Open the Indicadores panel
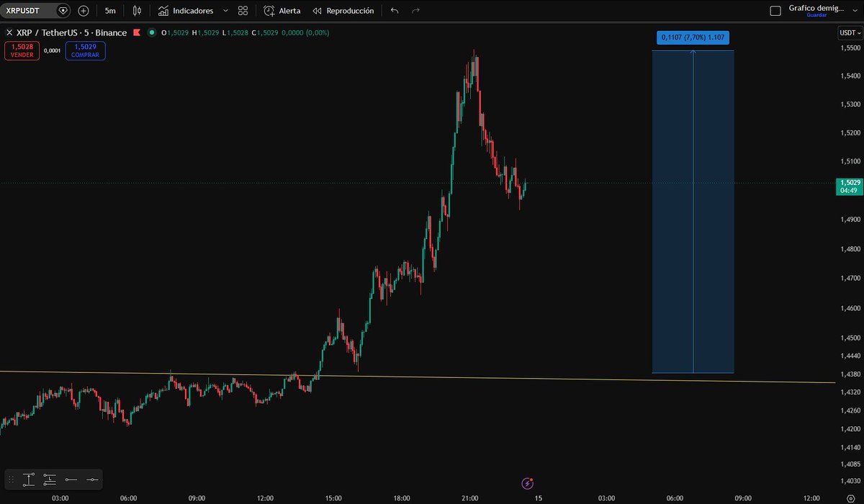The width and height of the screenshot is (864, 504). point(186,11)
